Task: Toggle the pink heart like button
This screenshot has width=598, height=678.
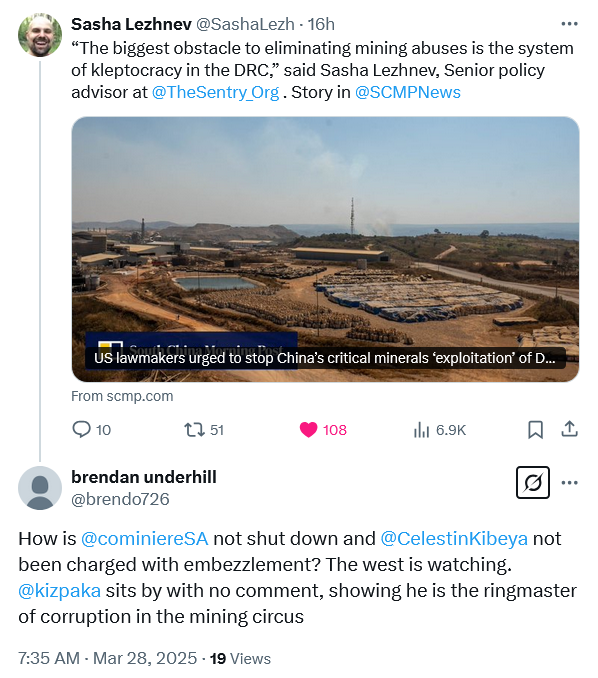Action: point(308,430)
